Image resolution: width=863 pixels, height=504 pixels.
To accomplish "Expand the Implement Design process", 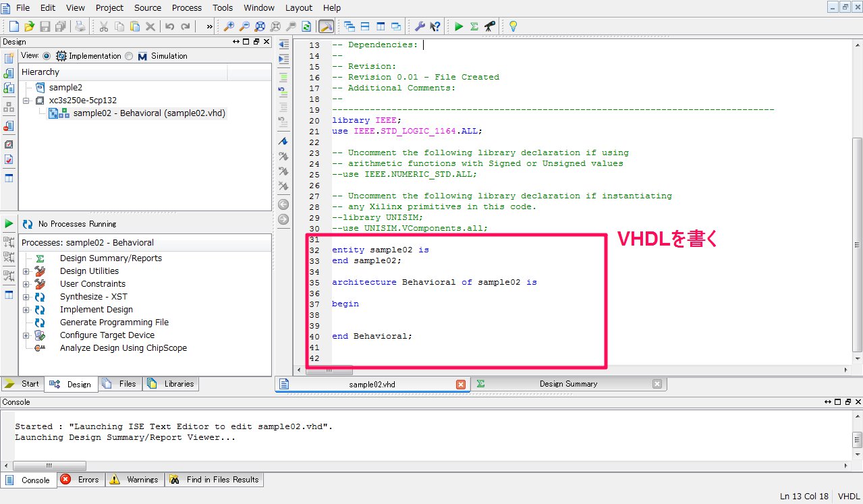I will [26, 310].
